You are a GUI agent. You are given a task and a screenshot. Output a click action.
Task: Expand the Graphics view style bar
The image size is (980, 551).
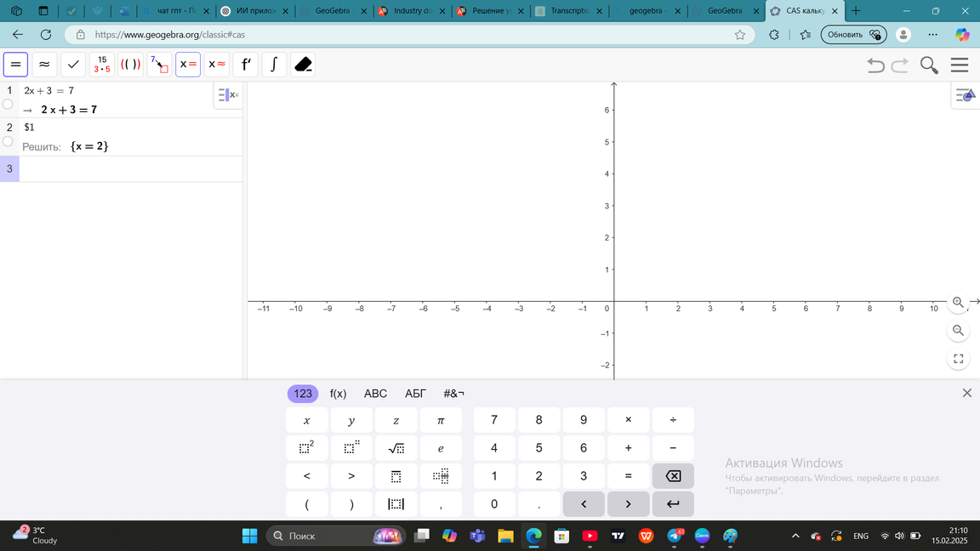coord(965,96)
